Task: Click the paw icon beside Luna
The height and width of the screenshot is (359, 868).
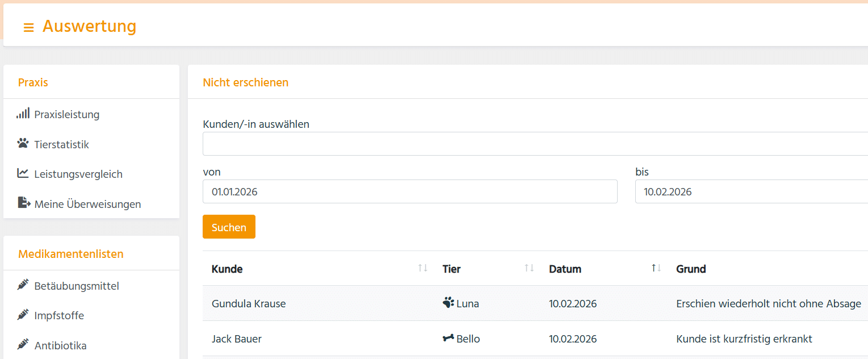Action: tap(448, 303)
